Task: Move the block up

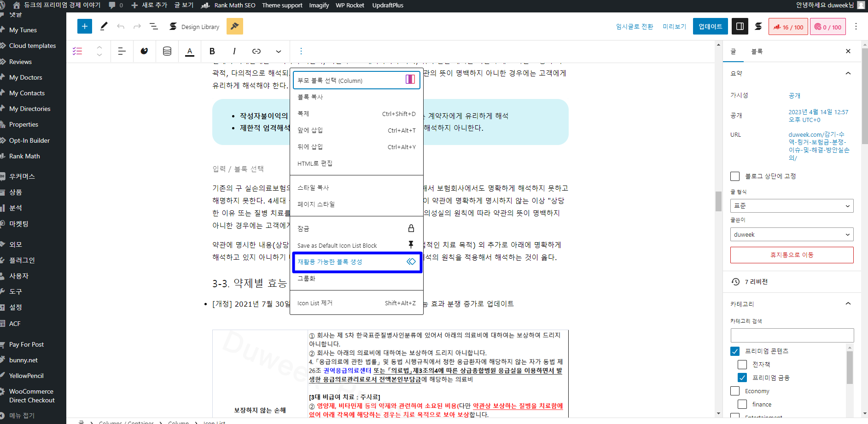Action: [x=99, y=47]
